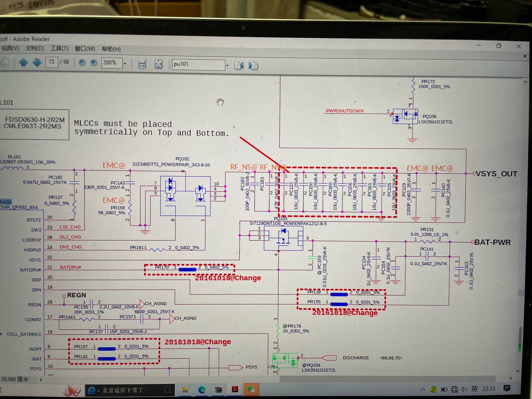Zoom out with the minus button
Screen dimensions: 532x399
pyautogui.click(x=82, y=63)
